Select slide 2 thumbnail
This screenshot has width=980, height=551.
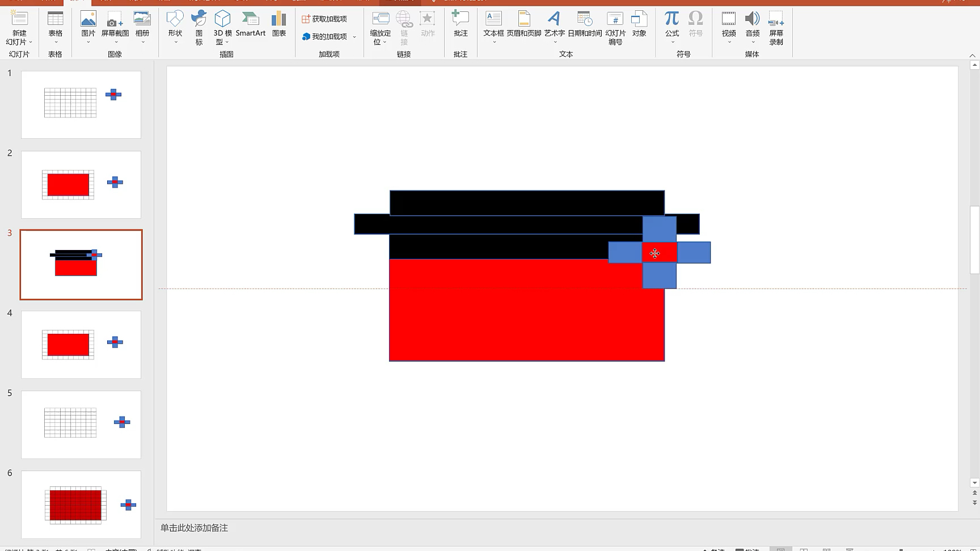click(81, 184)
